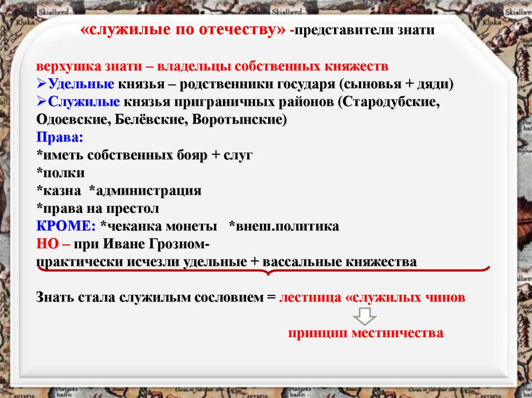Screen dimensions: 532x398
Task: Click the red word 'НО –'
Action: click(54, 244)
